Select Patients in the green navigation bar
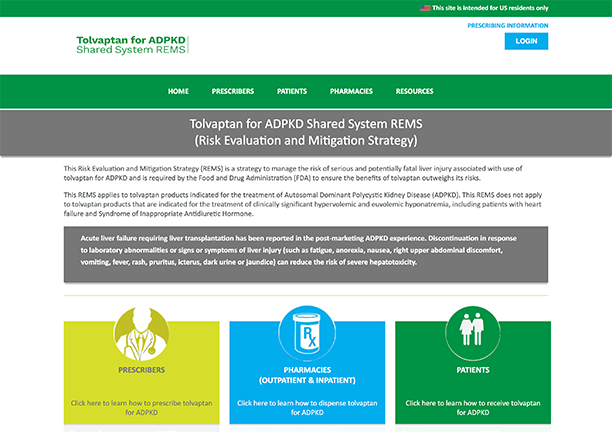This screenshot has width=612, height=432. (x=292, y=91)
